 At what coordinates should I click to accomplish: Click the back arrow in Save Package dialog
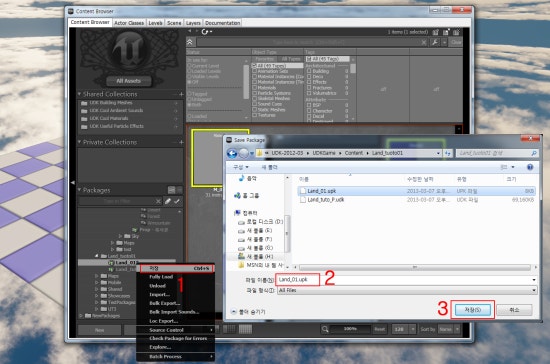232,153
